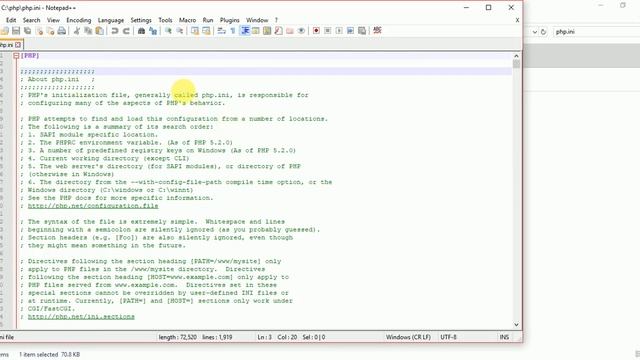Expand address dropdown in Explorer window
The width and height of the screenshot is (640, 360).
point(535,32)
